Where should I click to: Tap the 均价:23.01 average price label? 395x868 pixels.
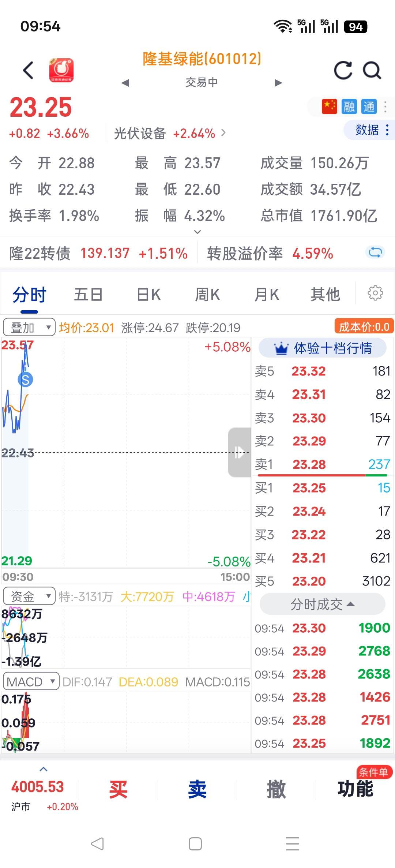(x=87, y=328)
